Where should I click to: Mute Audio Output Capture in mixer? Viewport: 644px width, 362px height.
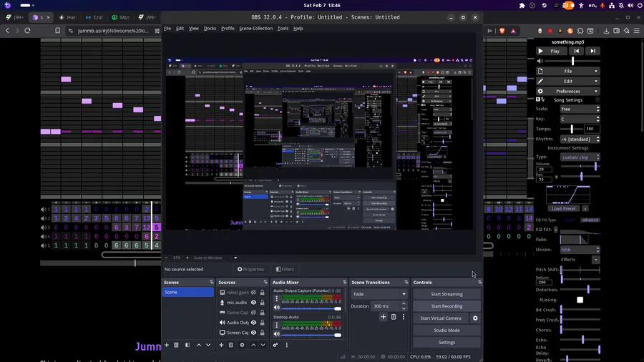coord(276,308)
